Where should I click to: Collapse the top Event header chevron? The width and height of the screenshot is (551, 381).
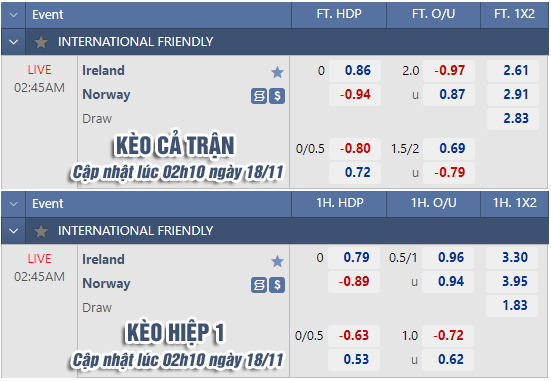coord(13,15)
